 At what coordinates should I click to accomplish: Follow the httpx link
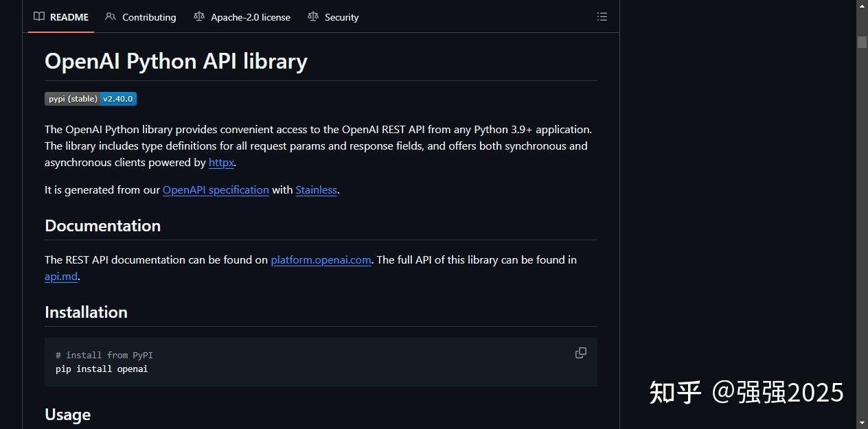221,163
